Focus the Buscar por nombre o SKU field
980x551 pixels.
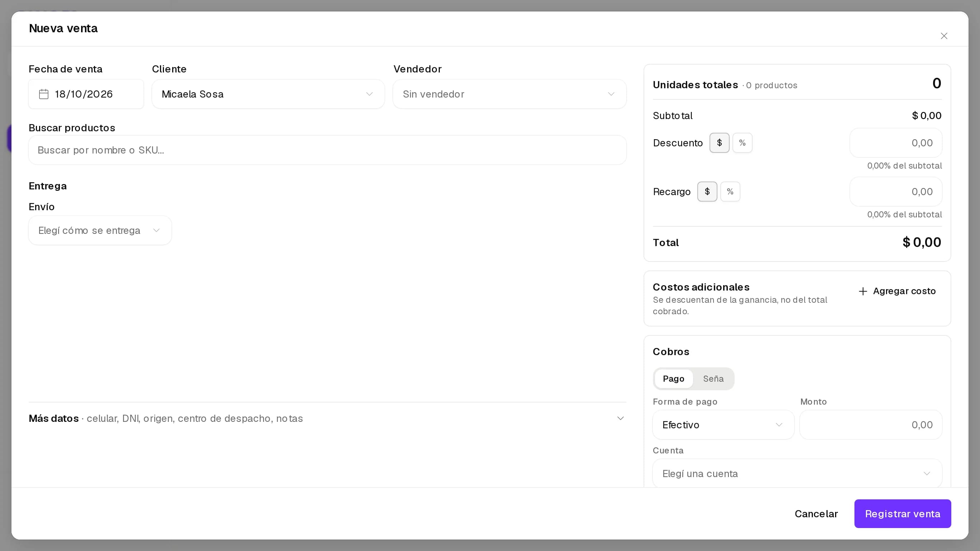tap(328, 150)
